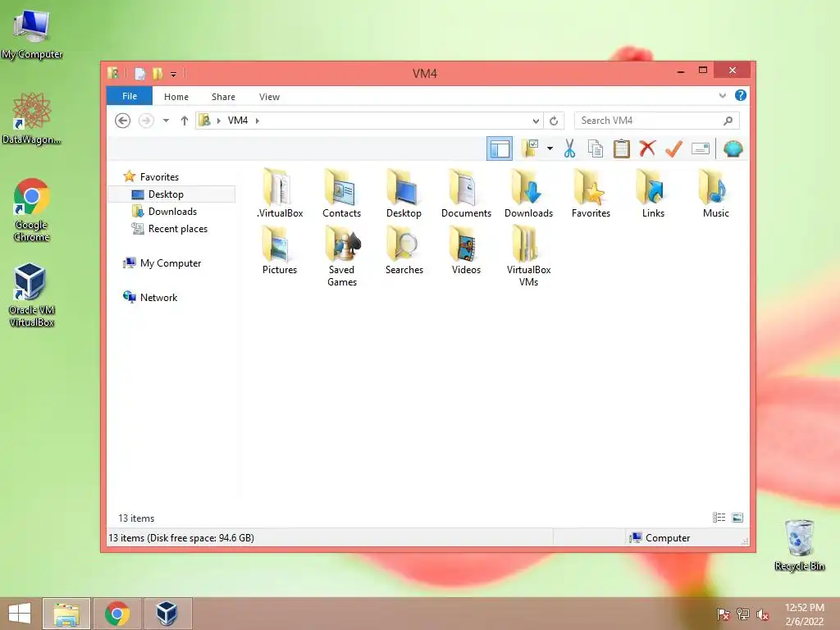Click the orange checkmark Properties icon
The width and height of the screenshot is (840, 630).
[x=673, y=149]
